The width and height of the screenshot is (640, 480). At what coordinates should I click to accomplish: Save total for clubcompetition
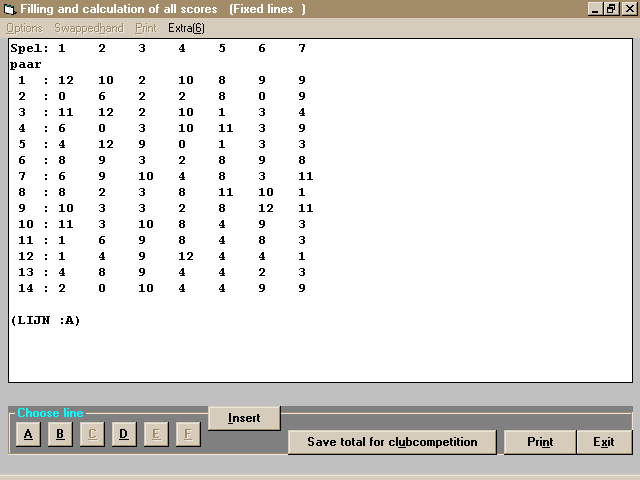pos(392,442)
